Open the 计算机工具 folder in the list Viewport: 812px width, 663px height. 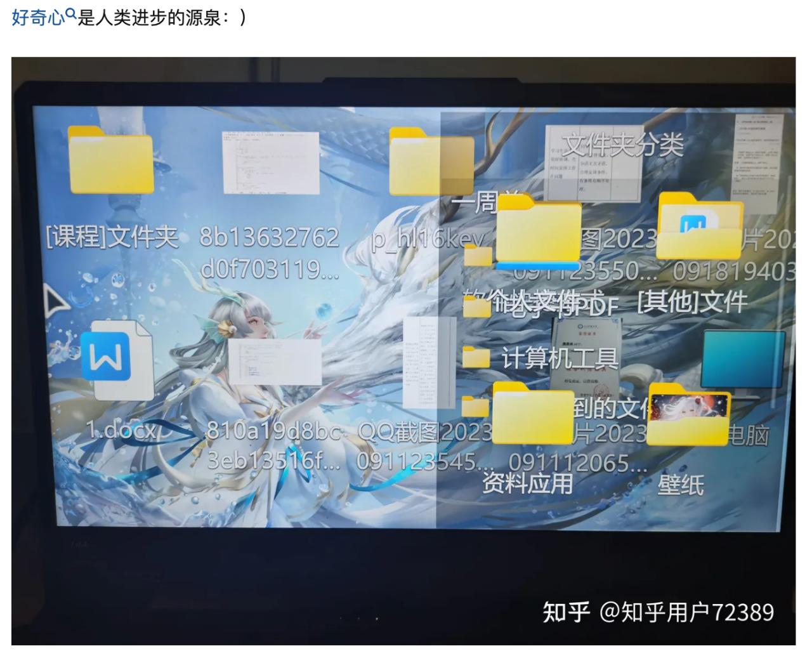(560, 358)
